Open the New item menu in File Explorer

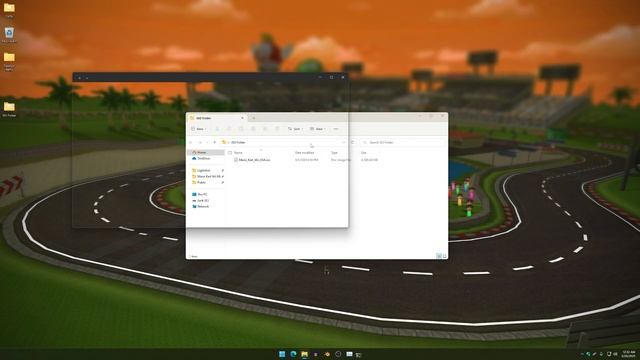point(199,129)
